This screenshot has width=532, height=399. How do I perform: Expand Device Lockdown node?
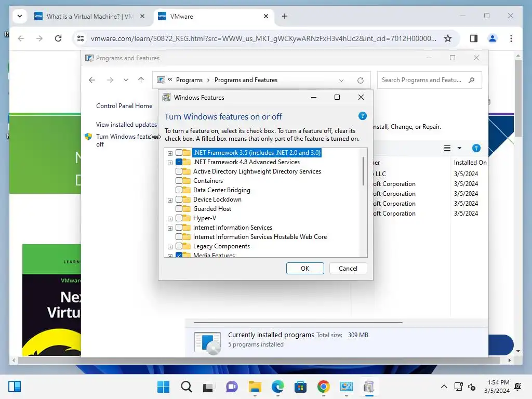point(170,200)
